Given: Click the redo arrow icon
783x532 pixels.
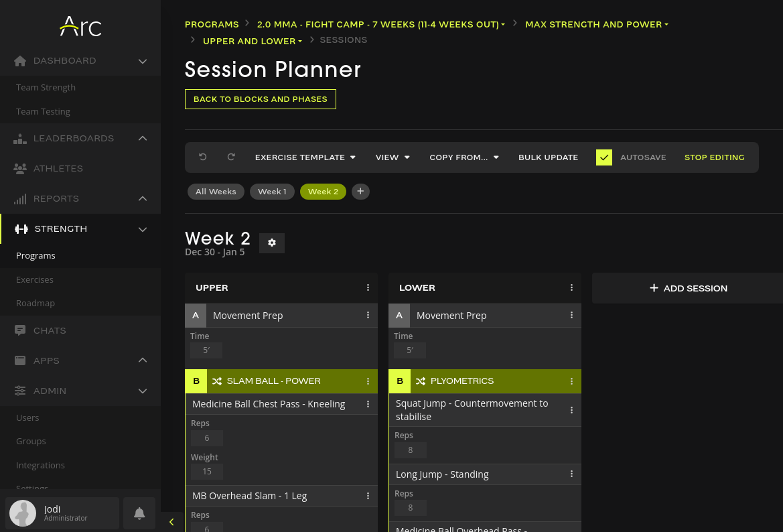Looking at the screenshot, I should (x=231, y=157).
